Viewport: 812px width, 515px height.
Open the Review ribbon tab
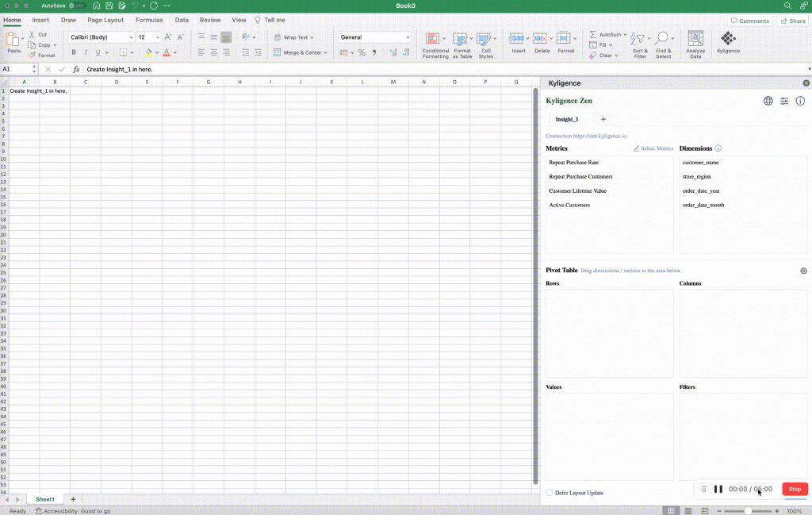(209, 20)
